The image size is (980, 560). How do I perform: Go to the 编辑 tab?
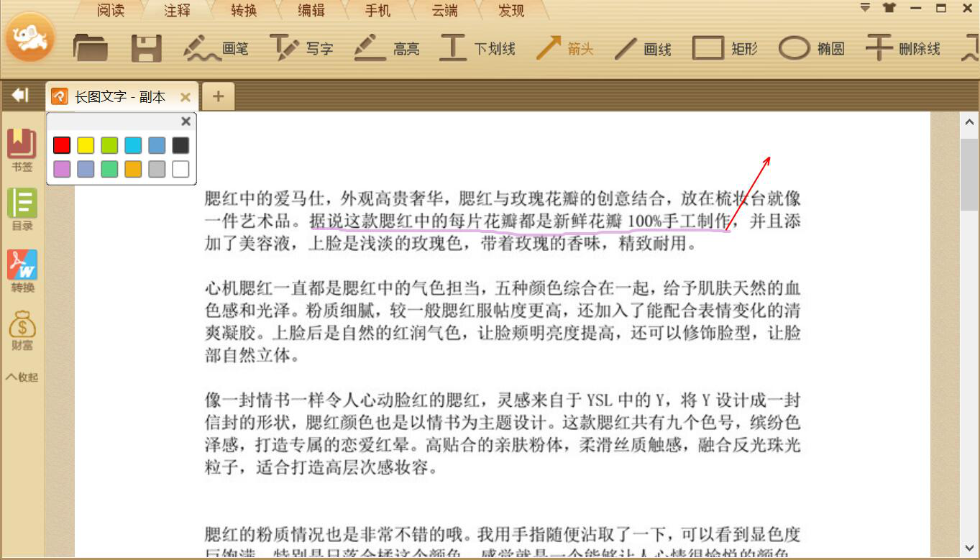pyautogui.click(x=311, y=10)
